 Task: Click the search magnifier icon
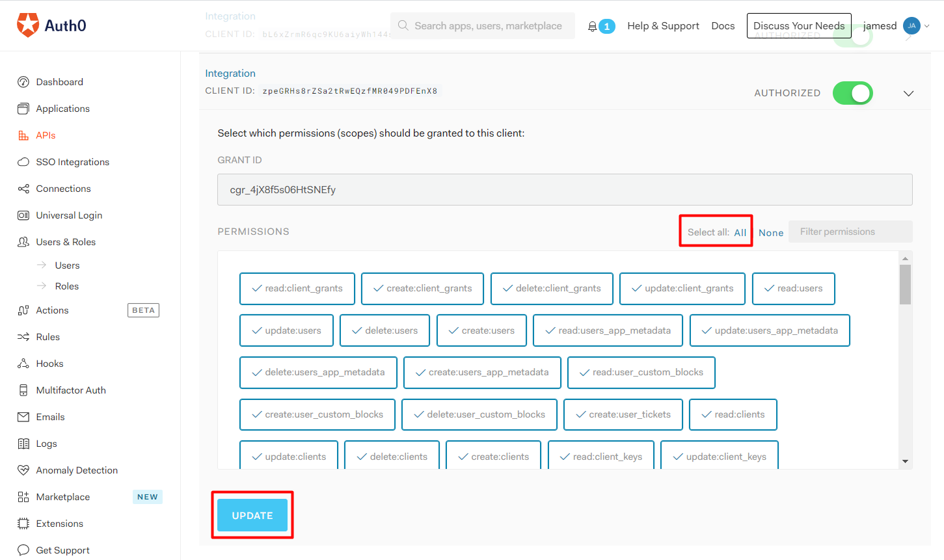point(403,25)
